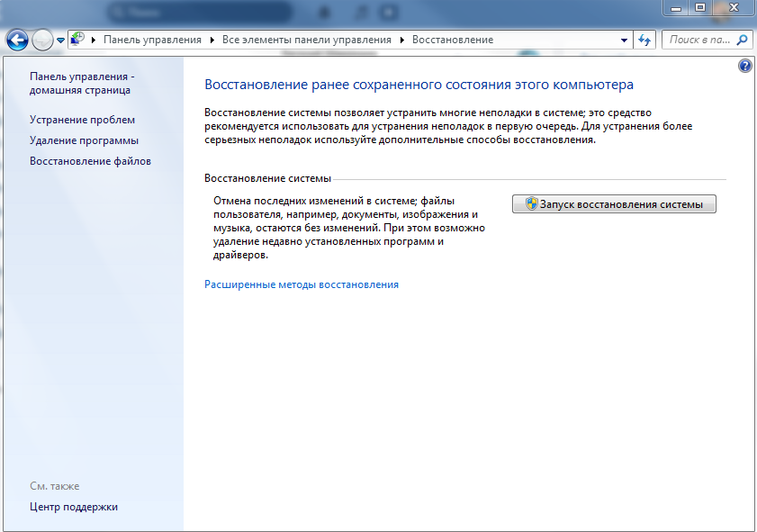Refresh the page with refresh icon
This screenshot has height=532, width=757.
644,41
